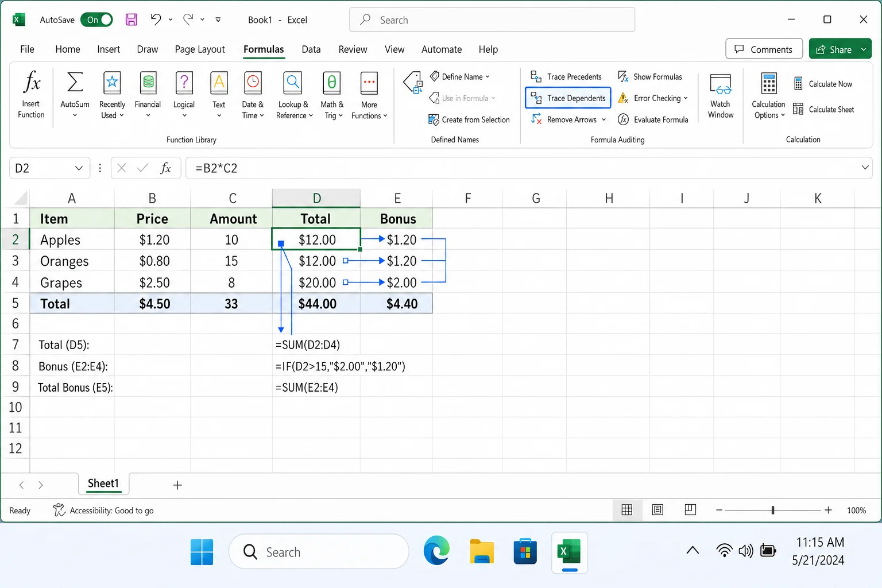The image size is (882, 588).
Task: Select Normal view in status bar
Action: pos(627,510)
